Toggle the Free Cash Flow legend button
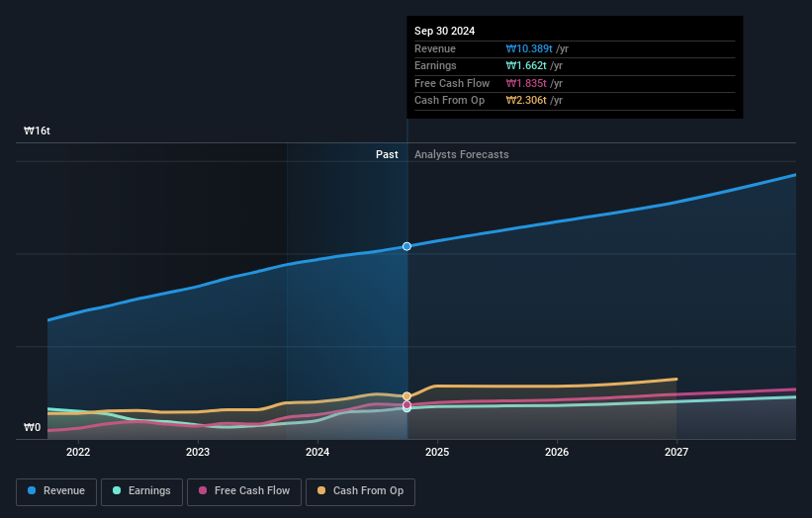The height and width of the screenshot is (518, 812). point(244,491)
